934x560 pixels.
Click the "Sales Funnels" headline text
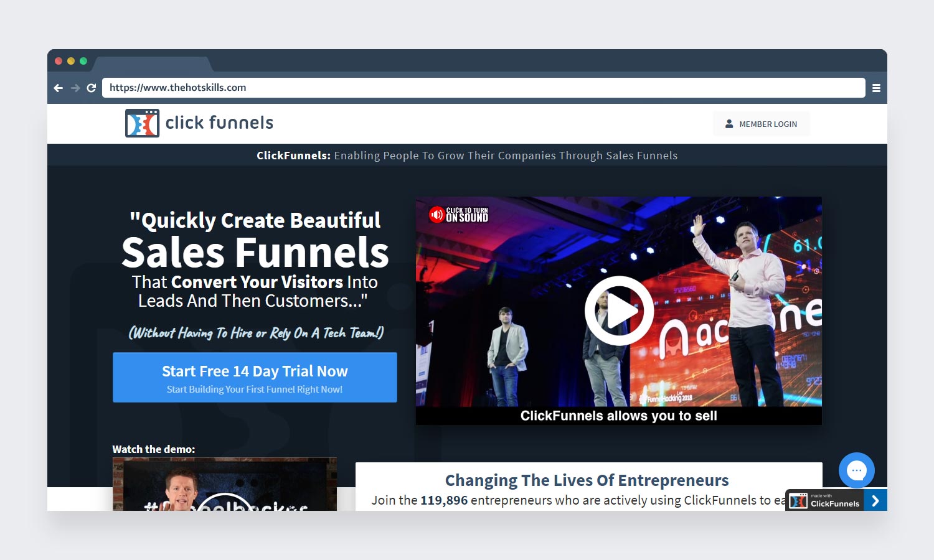point(255,253)
